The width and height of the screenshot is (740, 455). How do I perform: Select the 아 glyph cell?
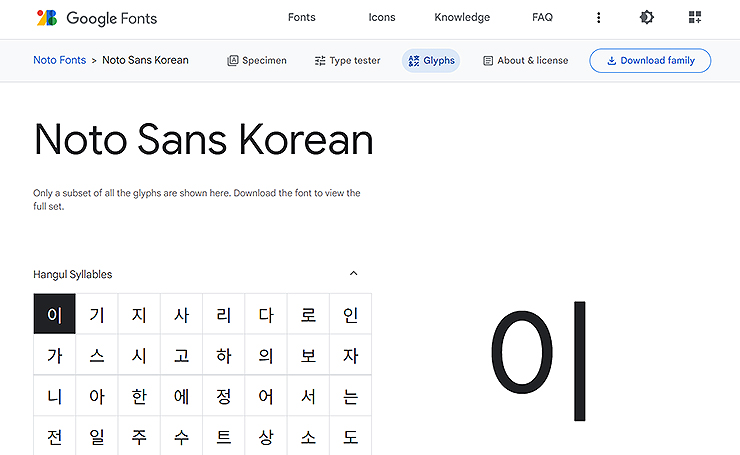(97, 396)
